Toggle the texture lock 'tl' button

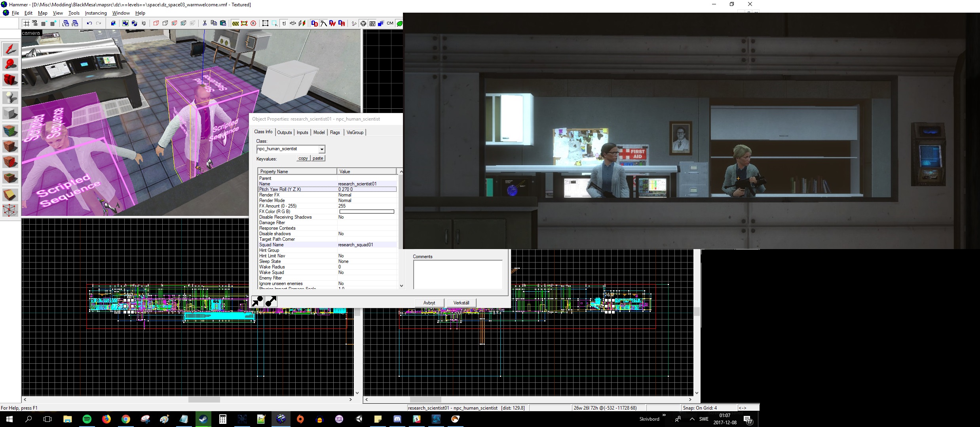click(x=284, y=23)
